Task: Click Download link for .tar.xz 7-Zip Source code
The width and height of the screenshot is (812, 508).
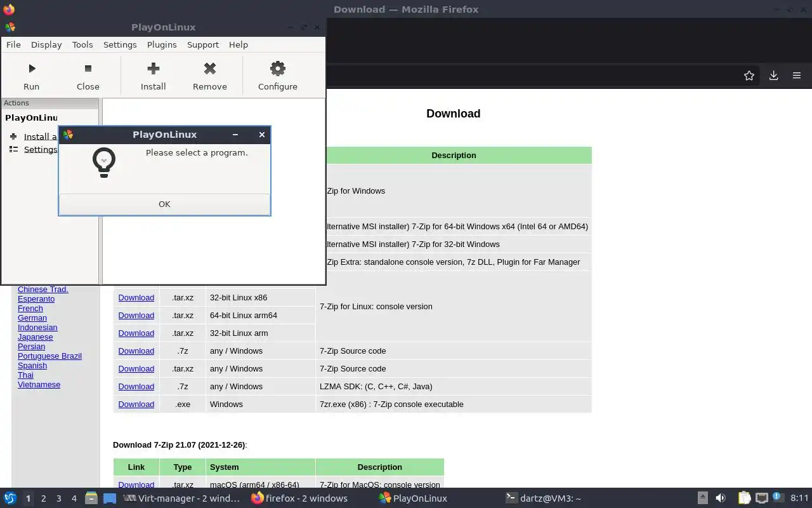Action: pos(136,368)
